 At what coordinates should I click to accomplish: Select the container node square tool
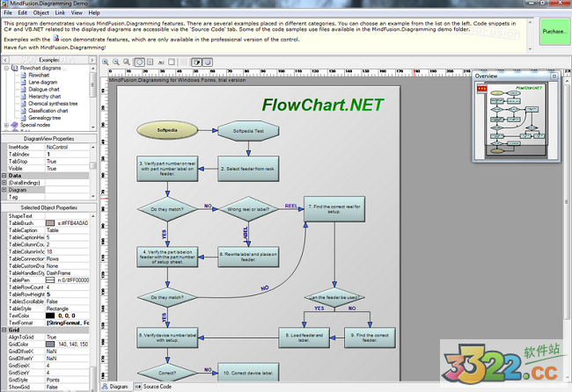(x=172, y=62)
